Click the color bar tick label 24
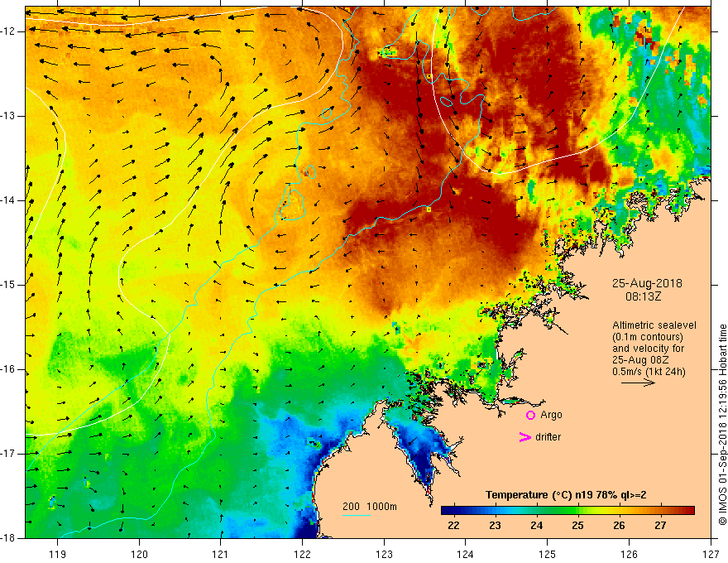This screenshot has width=728, height=563. (536, 526)
